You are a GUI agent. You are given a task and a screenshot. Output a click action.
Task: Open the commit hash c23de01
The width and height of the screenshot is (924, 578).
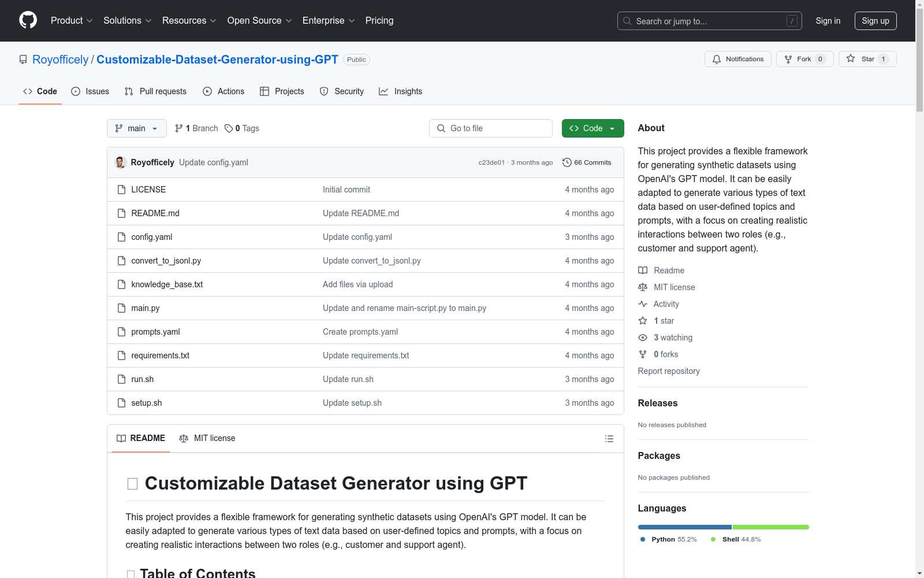click(491, 162)
